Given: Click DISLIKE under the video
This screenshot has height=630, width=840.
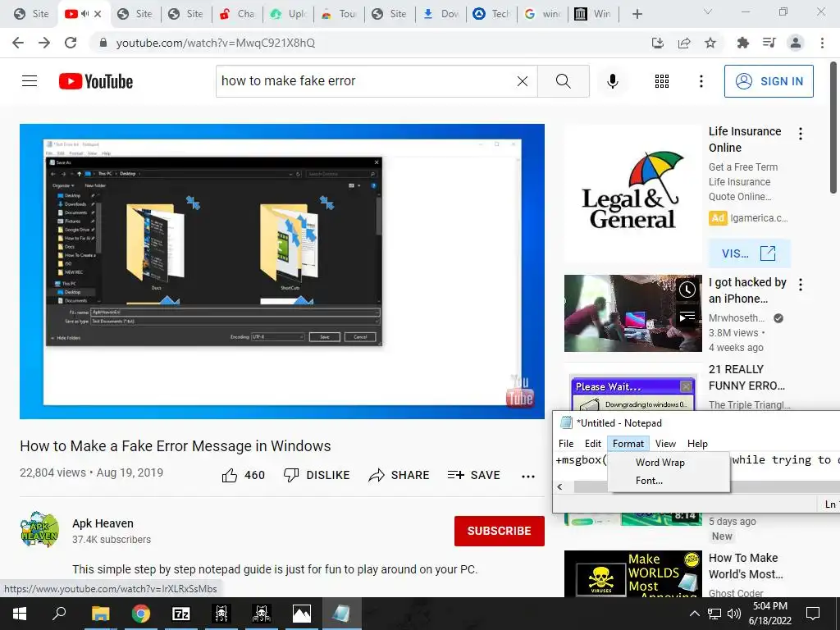Looking at the screenshot, I should pos(317,475).
